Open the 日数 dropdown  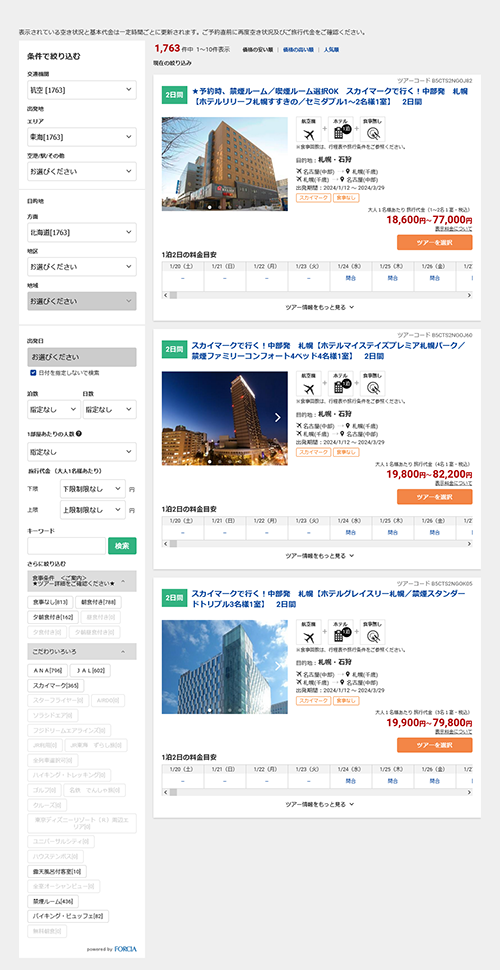(x=110, y=409)
